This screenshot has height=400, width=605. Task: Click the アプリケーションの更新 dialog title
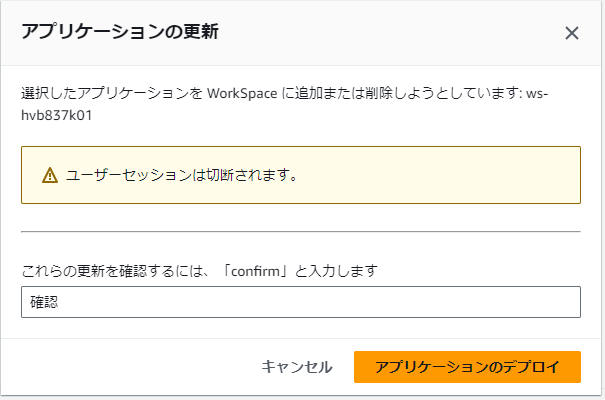coord(120,32)
